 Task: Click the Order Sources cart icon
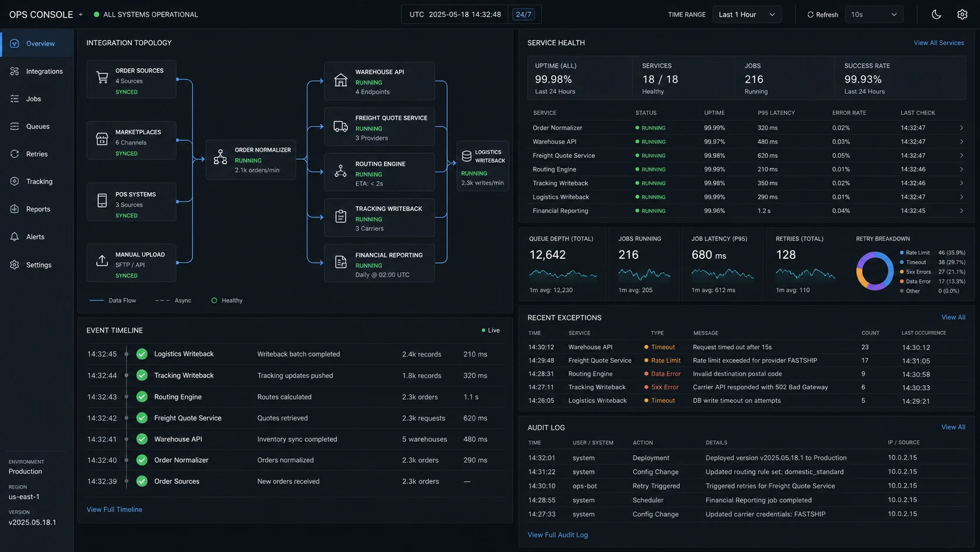pyautogui.click(x=102, y=77)
